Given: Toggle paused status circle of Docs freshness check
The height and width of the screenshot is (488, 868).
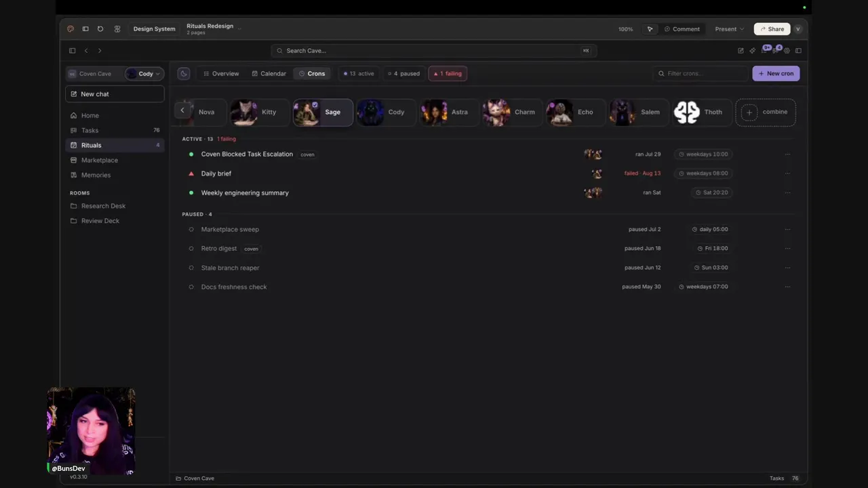Looking at the screenshot, I should (191, 287).
